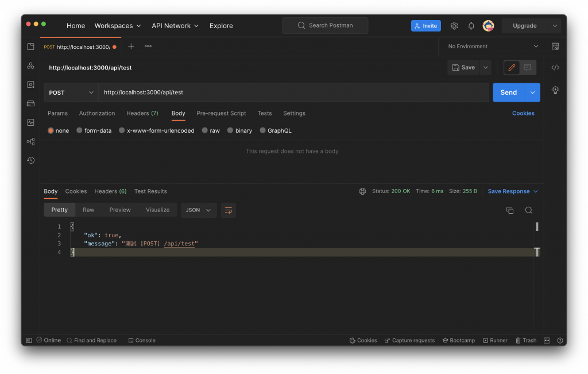The height and width of the screenshot is (374, 588).
Task: Switch to the Params tab
Action: click(58, 113)
